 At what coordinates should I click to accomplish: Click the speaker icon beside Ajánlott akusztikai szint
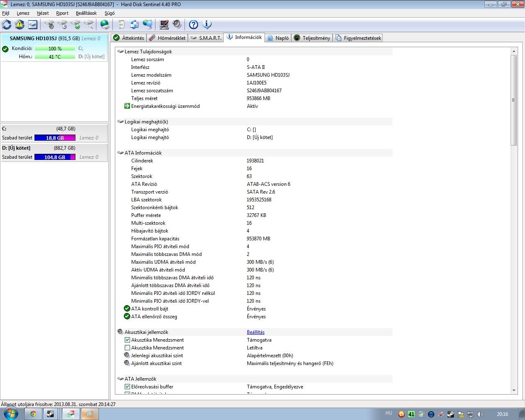pyautogui.click(x=127, y=363)
